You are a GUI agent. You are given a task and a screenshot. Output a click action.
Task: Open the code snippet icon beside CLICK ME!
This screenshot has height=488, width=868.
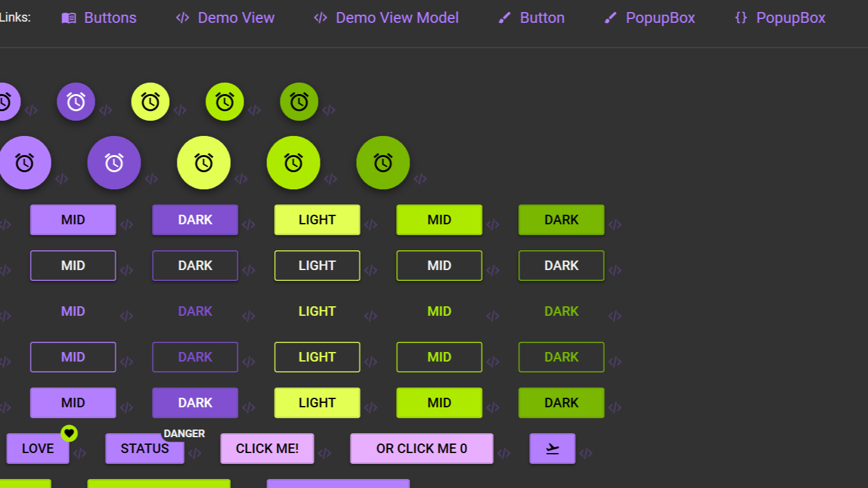pos(326,452)
